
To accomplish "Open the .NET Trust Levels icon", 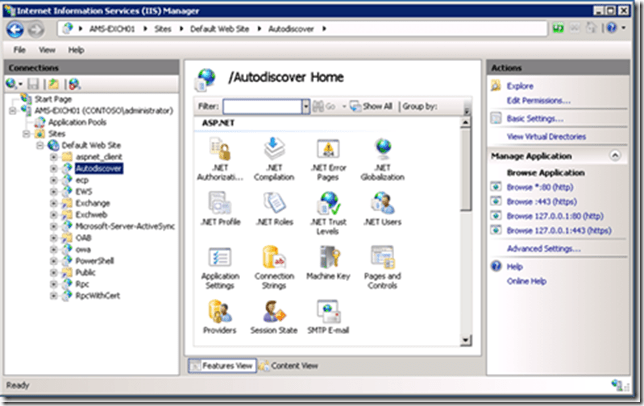I will pyautogui.click(x=328, y=204).
